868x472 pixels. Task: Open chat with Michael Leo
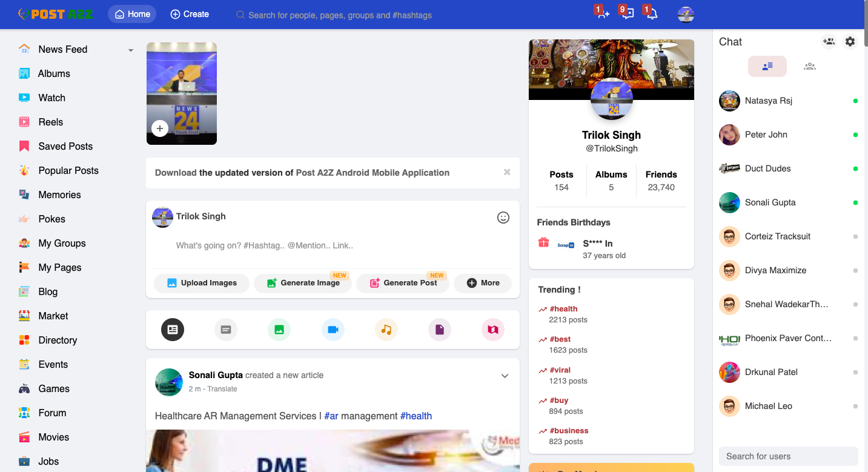790,406
